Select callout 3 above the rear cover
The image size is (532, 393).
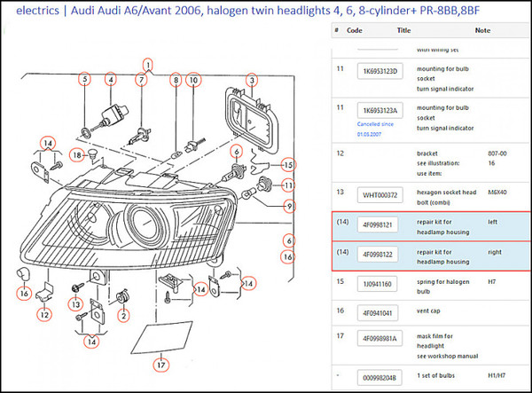coord(252,80)
